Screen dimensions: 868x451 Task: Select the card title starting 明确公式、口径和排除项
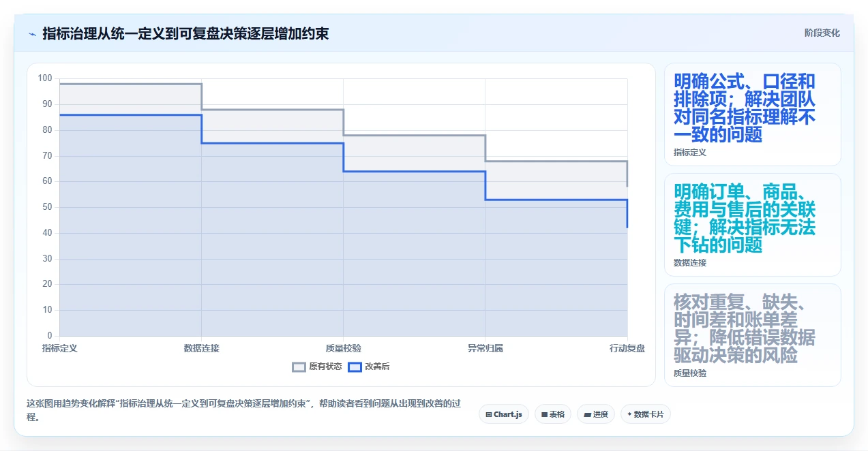745,108
